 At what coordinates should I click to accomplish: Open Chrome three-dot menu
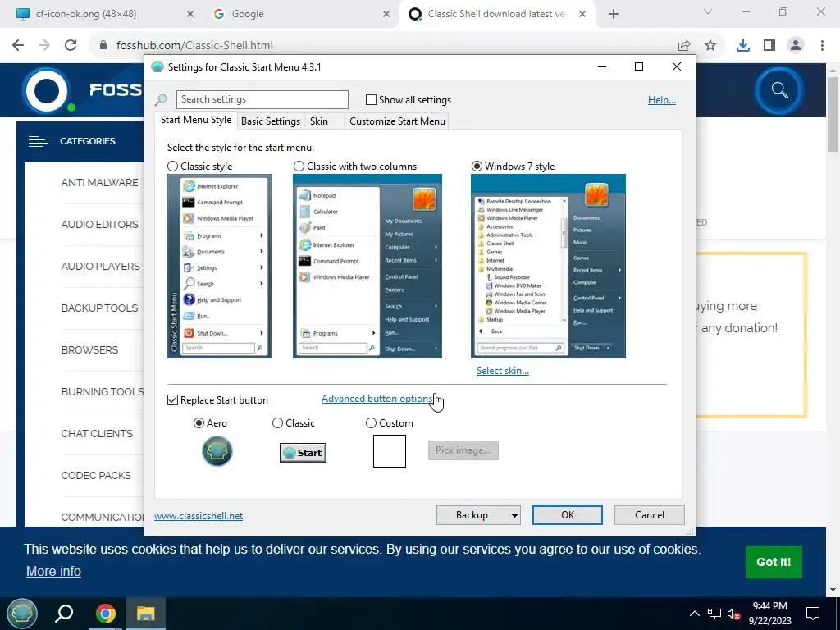[x=822, y=46]
